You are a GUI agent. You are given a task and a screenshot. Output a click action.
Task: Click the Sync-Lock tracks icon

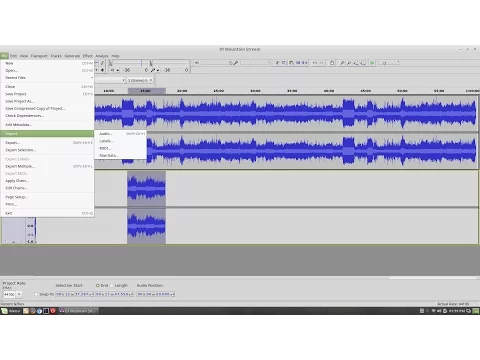click(x=332, y=63)
